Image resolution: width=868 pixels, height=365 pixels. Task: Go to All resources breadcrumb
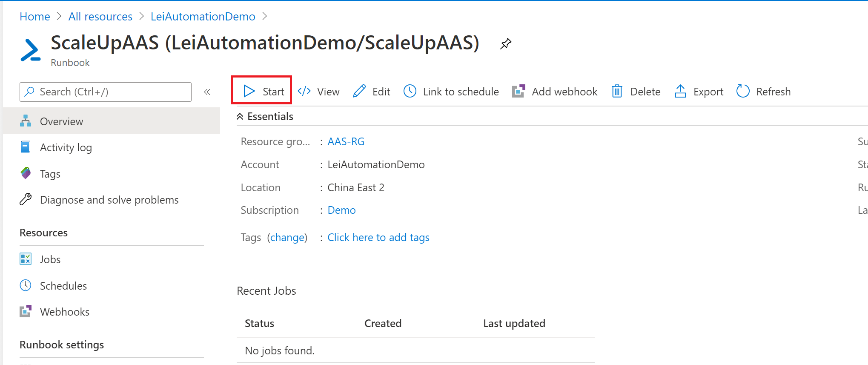click(x=100, y=17)
